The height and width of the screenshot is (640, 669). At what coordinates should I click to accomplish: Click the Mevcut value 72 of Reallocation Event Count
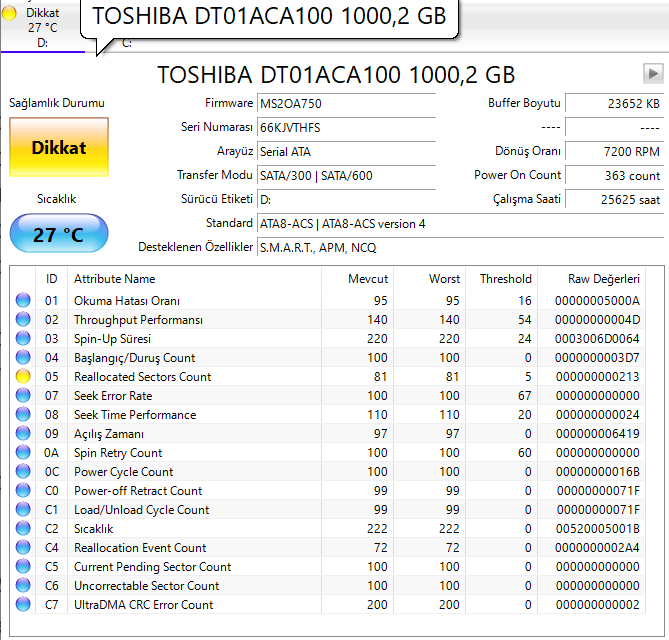380,547
